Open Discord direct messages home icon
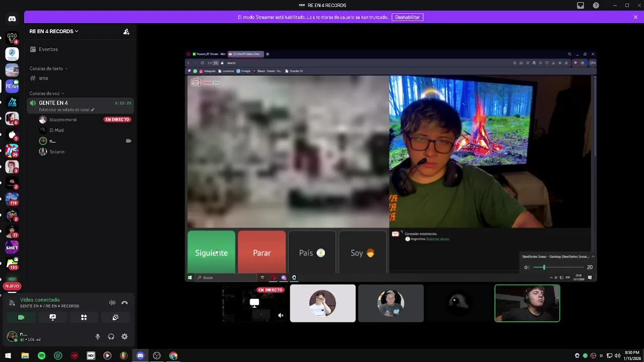The image size is (644, 362). click(x=12, y=19)
